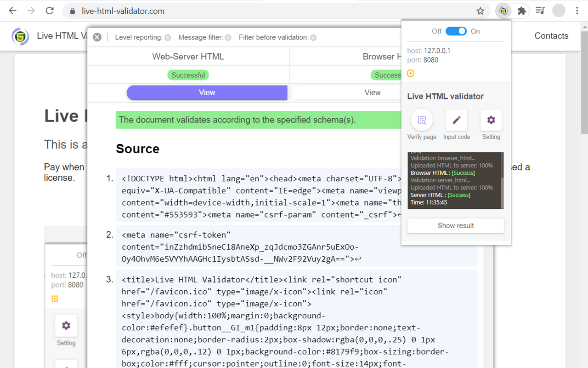Click the orange grid dots icon near port 8080
This screenshot has width=588, height=368.
click(x=55, y=299)
